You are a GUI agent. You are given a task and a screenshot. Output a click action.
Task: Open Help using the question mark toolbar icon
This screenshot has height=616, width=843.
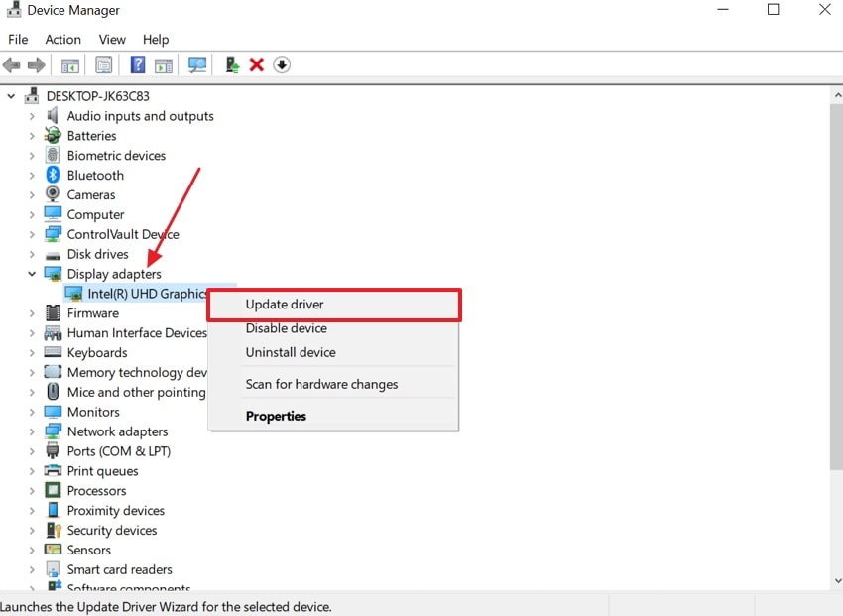136,64
